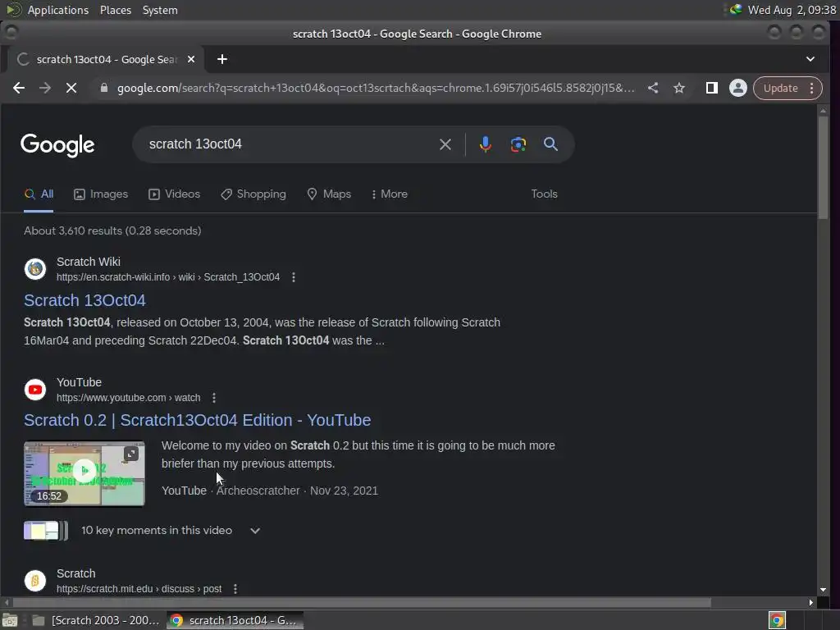This screenshot has width=840, height=630.
Task: Clear the Google search box
Action: [x=445, y=144]
